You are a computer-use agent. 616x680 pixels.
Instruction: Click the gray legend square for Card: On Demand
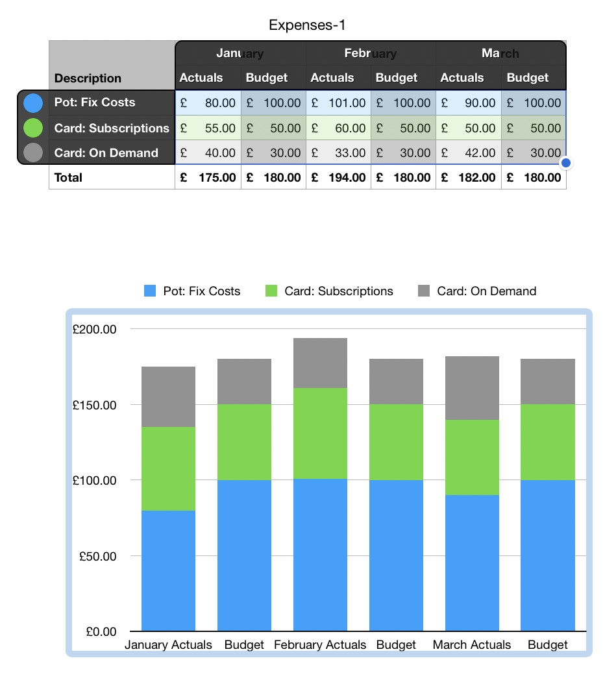click(425, 291)
